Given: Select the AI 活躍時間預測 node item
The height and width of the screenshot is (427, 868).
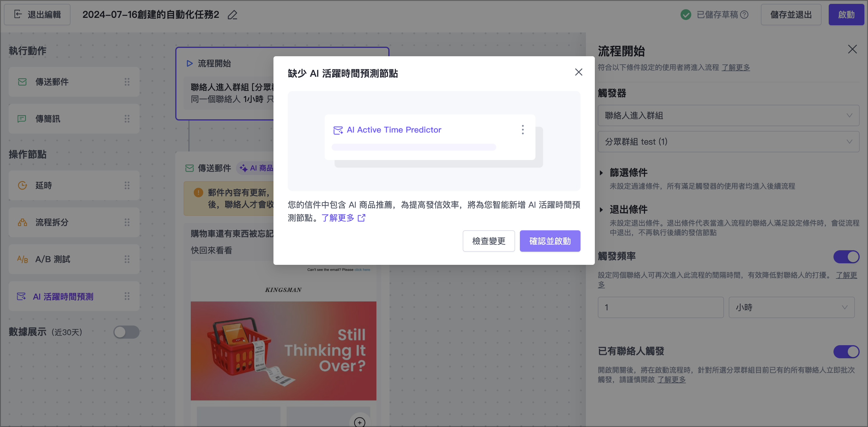Looking at the screenshot, I should (x=63, y=297).
